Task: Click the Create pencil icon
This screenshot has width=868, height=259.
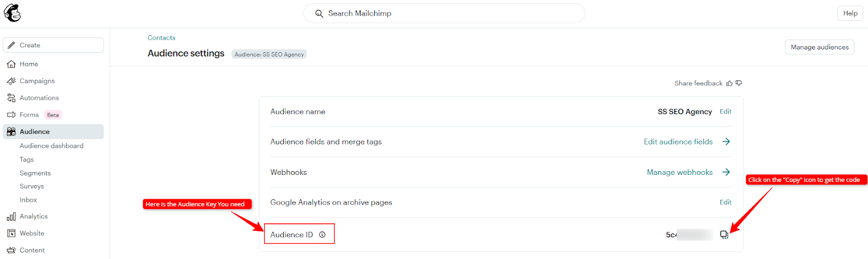Action: 11,45
